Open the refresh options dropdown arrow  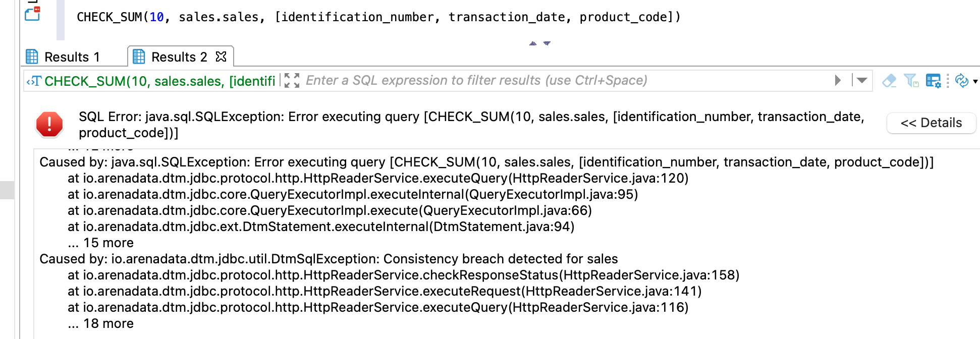[975, 81]
